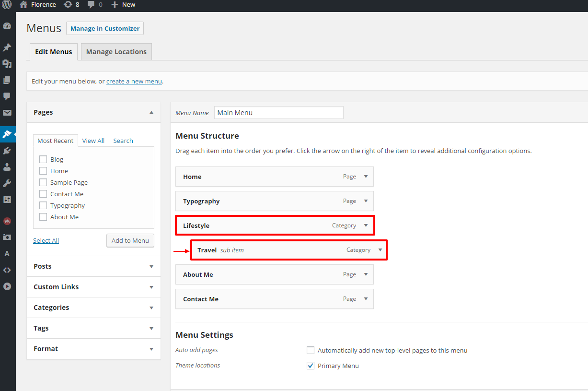Expand the About Me menu item arrow

tap(366, 274)
